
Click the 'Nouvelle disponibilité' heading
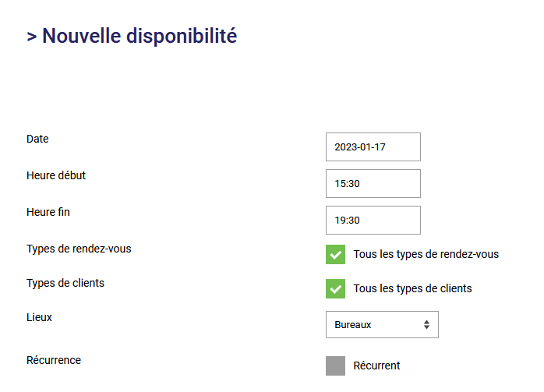[140, 36]
